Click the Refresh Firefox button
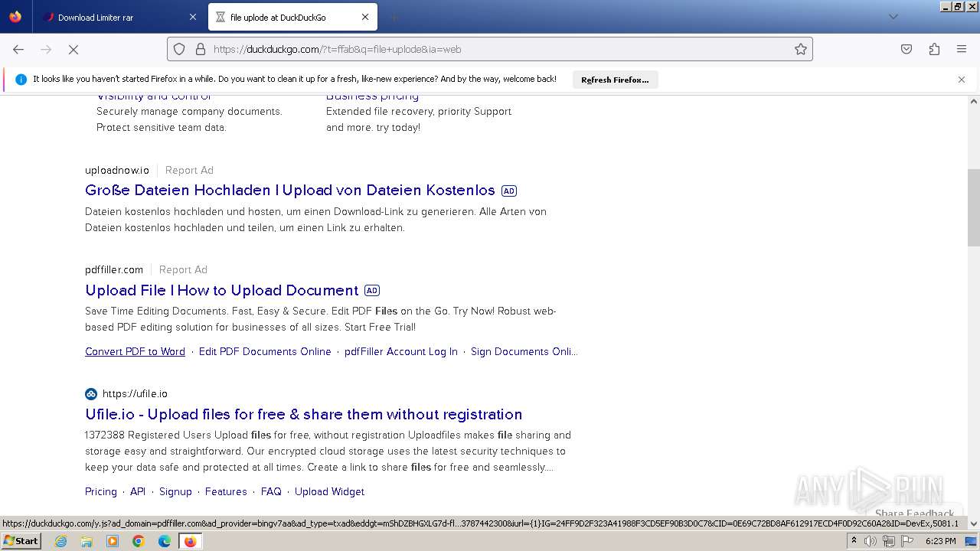This screenshot has height=551, width=980. tap(615, 80)
